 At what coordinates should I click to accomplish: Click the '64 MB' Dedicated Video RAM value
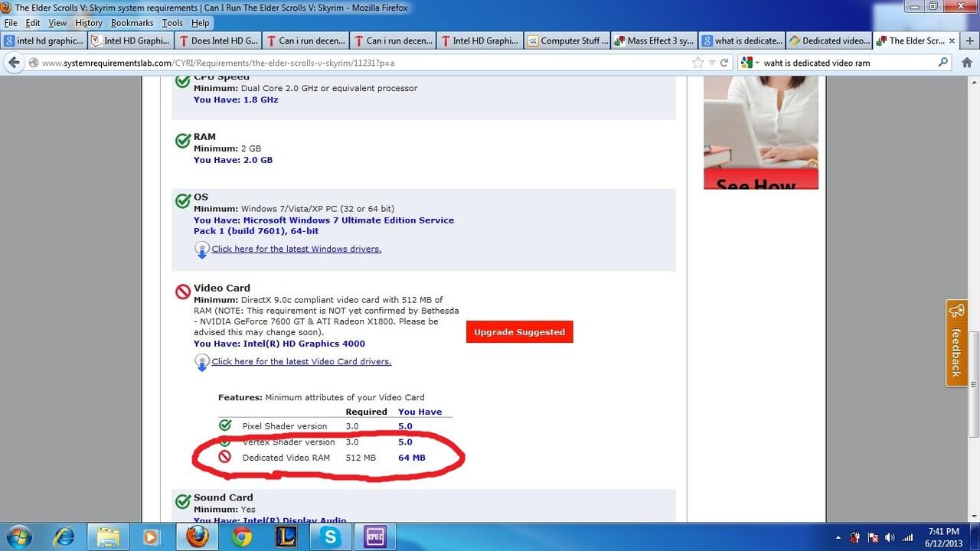tap(411, 458)
